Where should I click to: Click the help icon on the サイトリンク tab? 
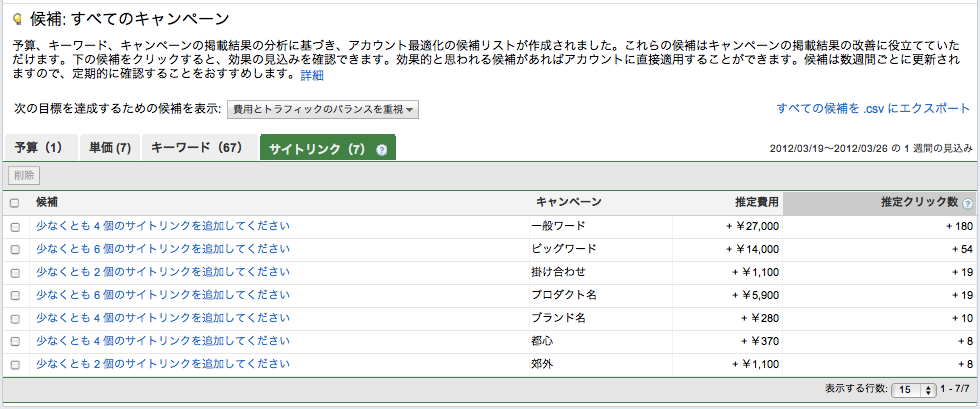click(381, 149)
